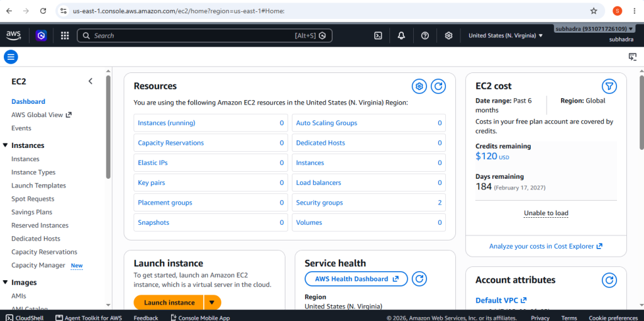Screen dimensions: 644x321
Task: Toggle the blue hamburger navigation menu
Action: tap(11, 57)
